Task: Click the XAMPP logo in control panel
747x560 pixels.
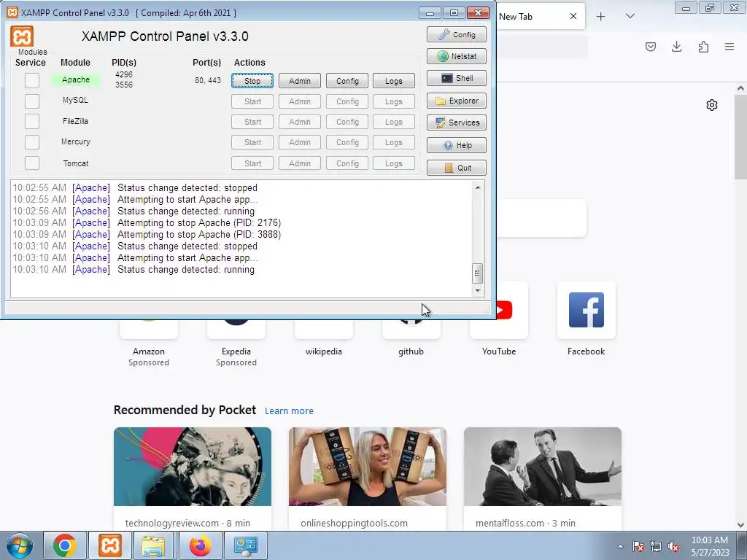Action: coord(22,36)
